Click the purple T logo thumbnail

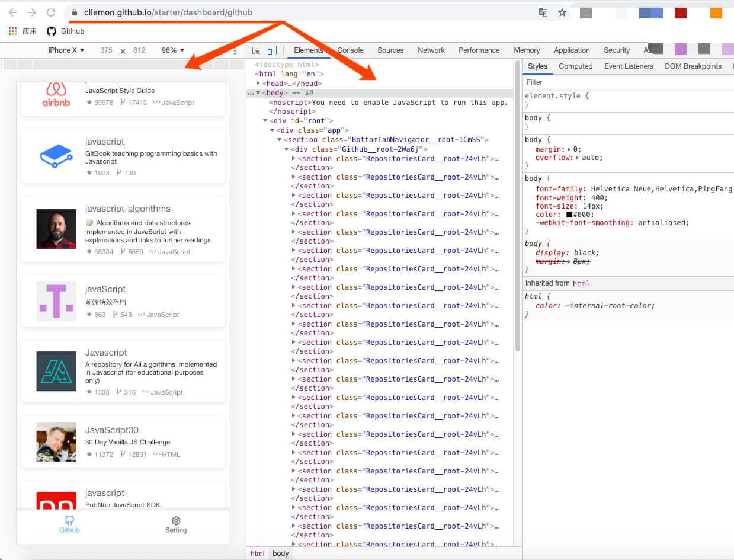point(56,301)
